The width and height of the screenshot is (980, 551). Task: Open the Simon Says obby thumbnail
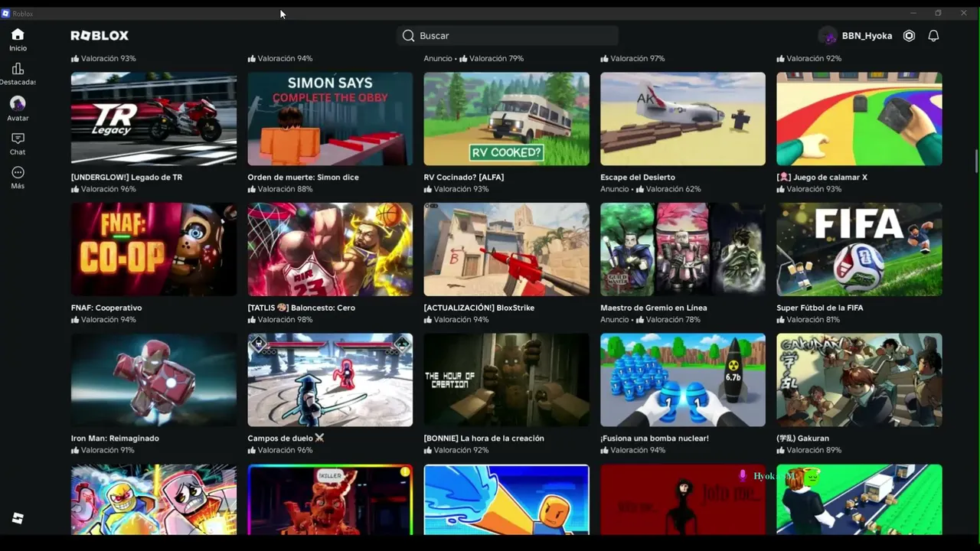(x=330, y=119)
